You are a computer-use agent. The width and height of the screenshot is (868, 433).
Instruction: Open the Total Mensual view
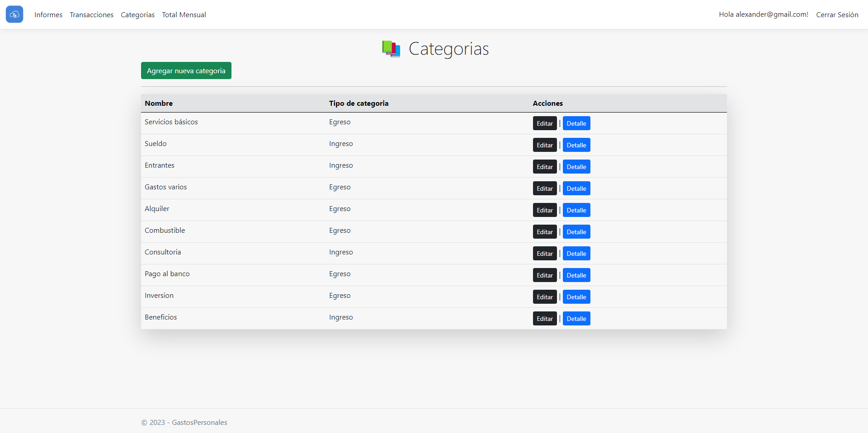click(x=184, y=14)
